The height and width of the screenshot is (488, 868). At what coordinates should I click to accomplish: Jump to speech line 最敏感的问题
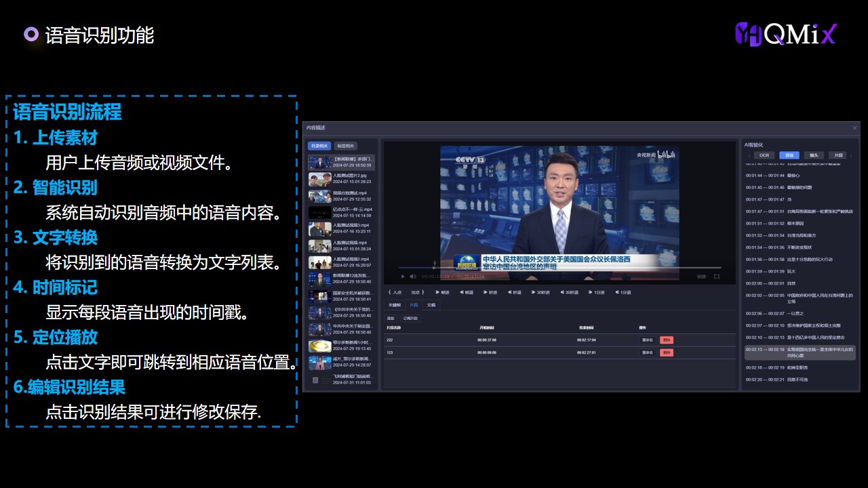point(800,187)
